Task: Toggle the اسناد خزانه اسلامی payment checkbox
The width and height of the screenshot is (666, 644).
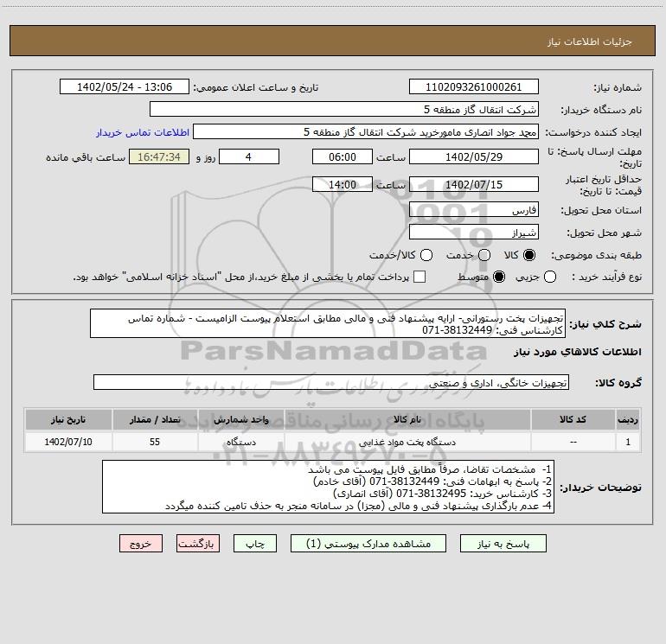Action: pos(419,277)
